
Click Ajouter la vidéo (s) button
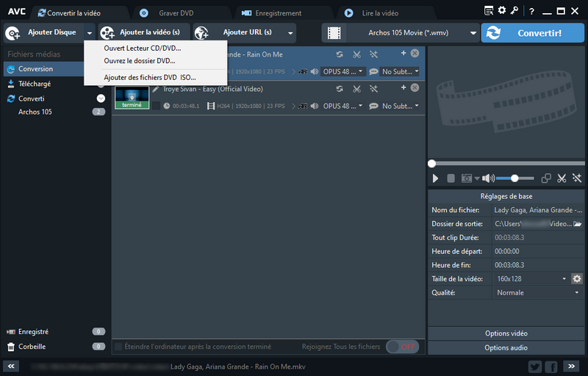tap(144, 32)
